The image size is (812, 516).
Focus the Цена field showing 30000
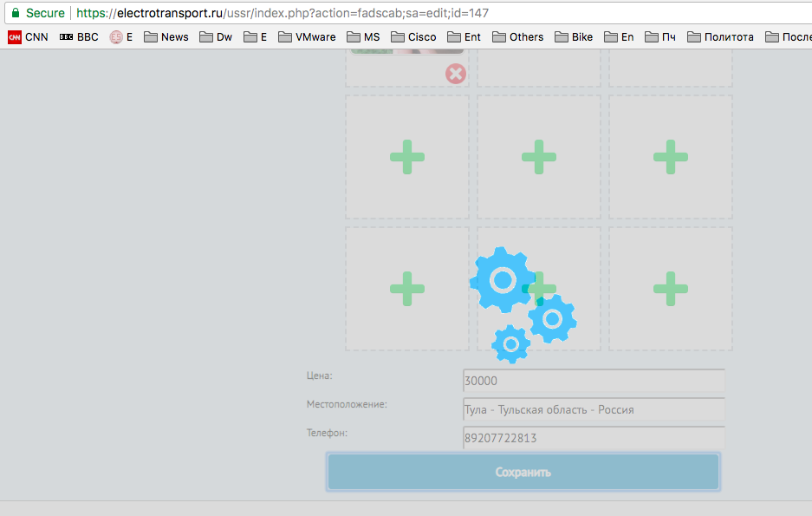(594, 381)
